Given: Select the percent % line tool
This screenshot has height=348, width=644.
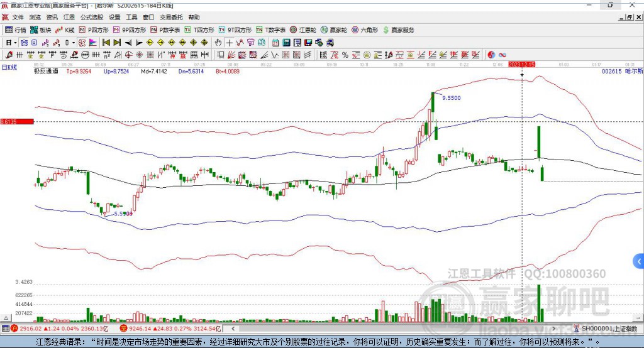Looking at the screenshot, I should coord(345,55).
